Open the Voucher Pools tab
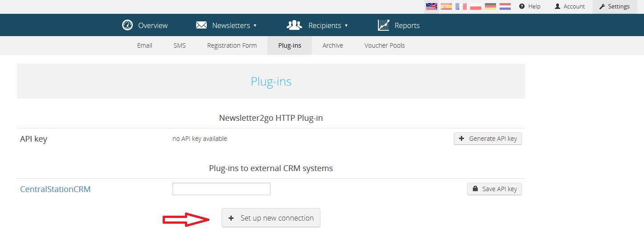This screenshot has width=644, height=246. [385, 45]
